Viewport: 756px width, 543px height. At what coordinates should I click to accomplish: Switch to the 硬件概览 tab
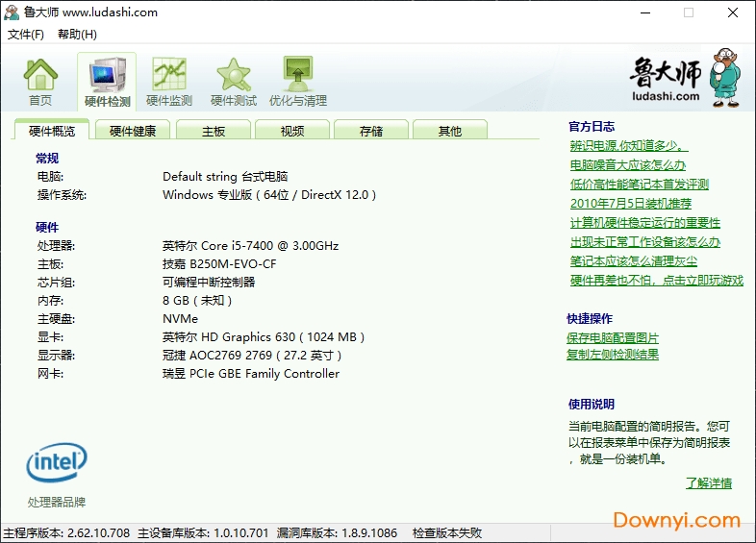(52, 131)
